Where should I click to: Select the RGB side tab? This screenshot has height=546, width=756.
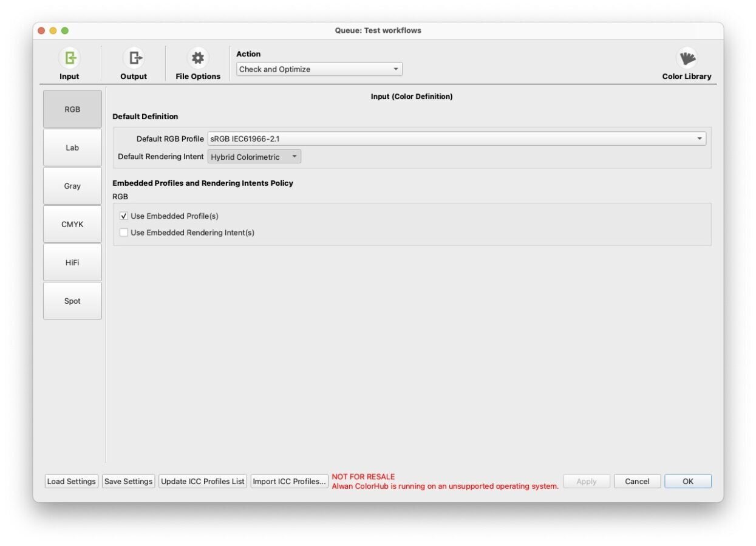point(72,109)
